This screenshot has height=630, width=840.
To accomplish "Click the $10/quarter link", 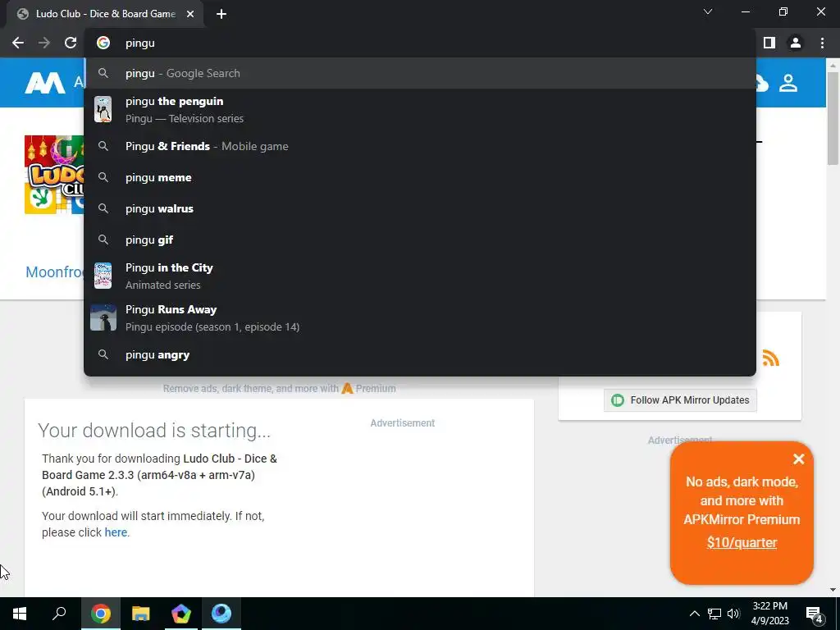I will pyautogui.click(x=742, y=542).
